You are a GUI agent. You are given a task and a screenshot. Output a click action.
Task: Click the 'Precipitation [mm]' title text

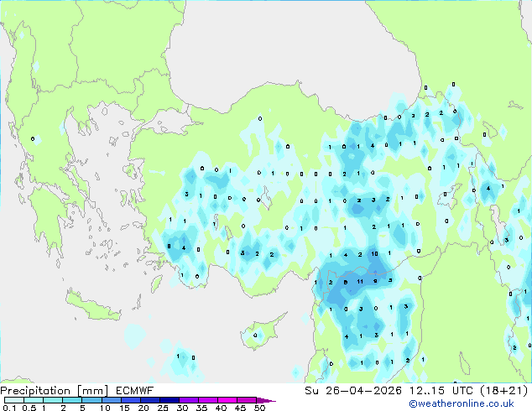click(x=55, y=391)
